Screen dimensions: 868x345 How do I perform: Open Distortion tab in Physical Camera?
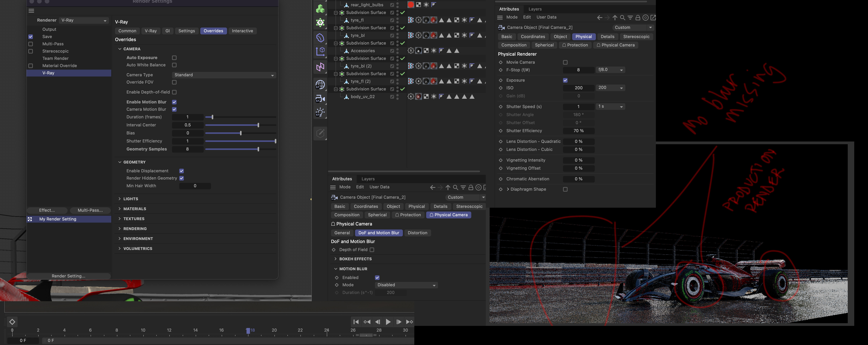click(x=417, y=233)
